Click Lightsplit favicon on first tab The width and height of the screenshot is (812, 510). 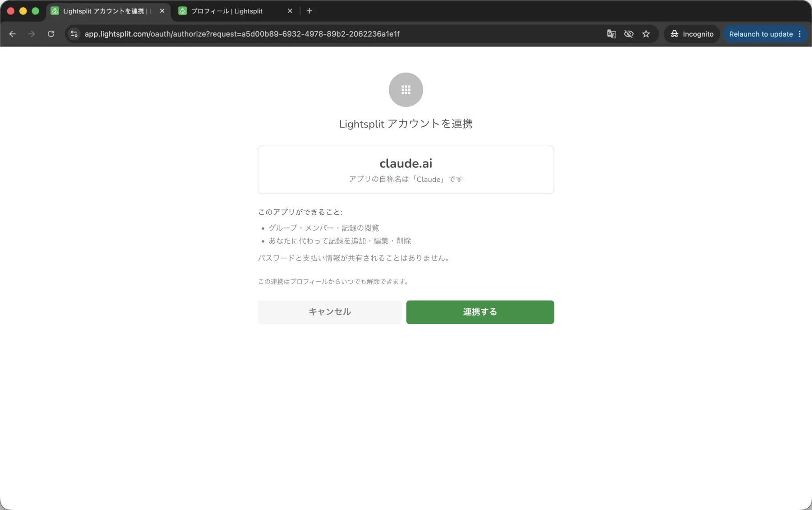point(55,11)
